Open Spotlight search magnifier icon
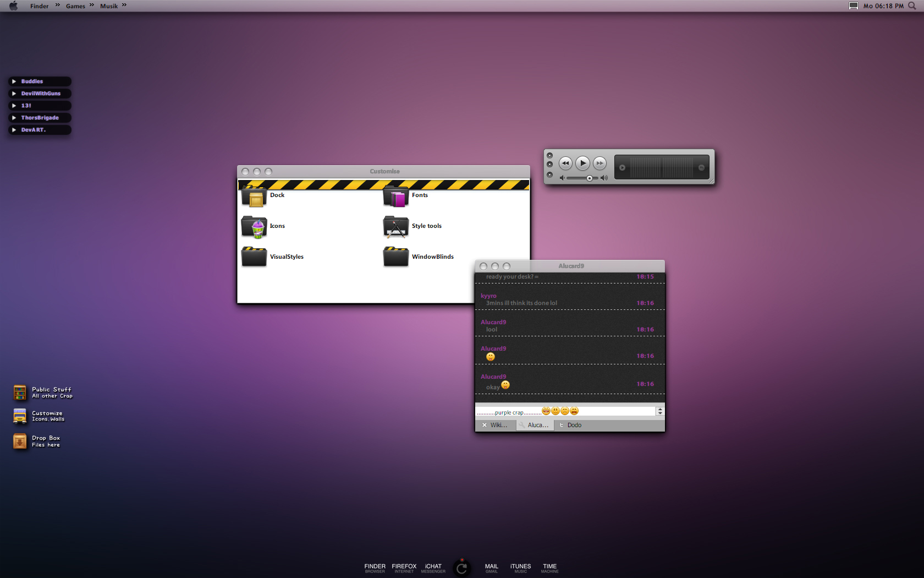Image resolution: width=924 pixels, height=578 pixels. click(x=912, y=6)
